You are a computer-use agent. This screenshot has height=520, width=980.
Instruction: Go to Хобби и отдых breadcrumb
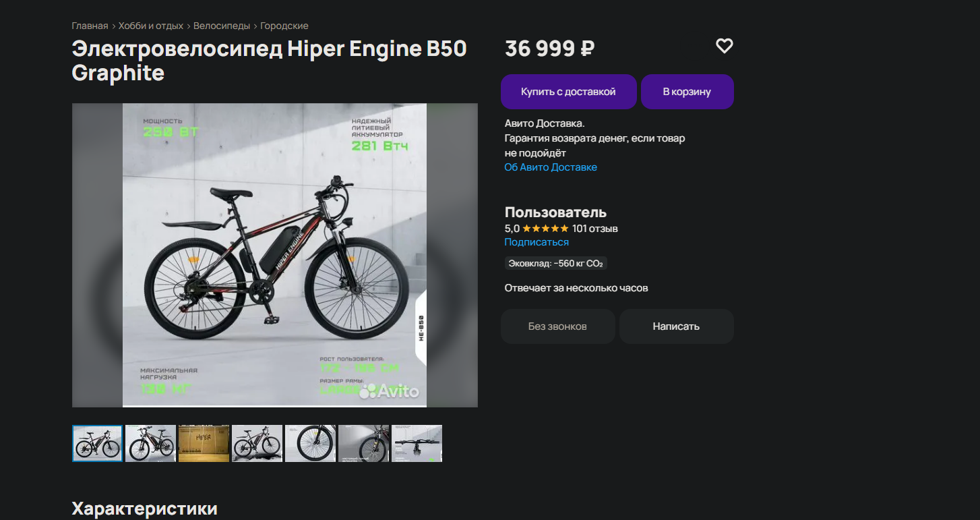click(151, 26)
